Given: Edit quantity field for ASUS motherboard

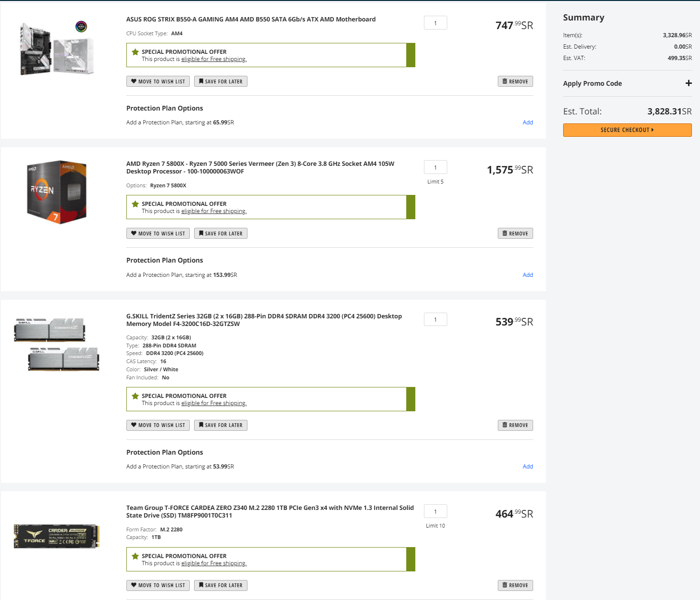Looking at the screenshot, I should [435, 23].
